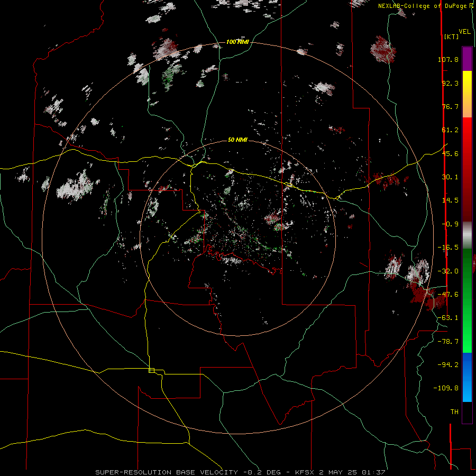Viewport: 476px width, 476px height.
Task: Click the Super-Resolution Base Velocity caption text
Action: click(240, 472)
